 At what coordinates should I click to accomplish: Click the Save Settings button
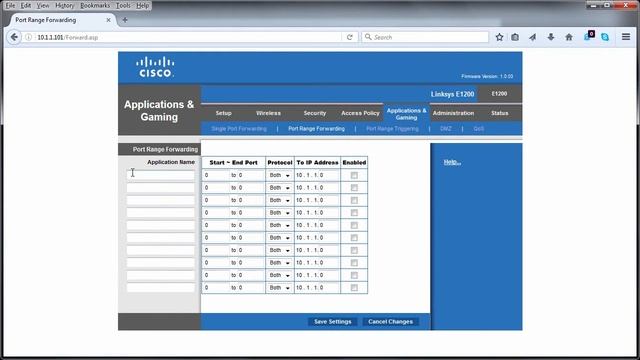pos(333,322)
